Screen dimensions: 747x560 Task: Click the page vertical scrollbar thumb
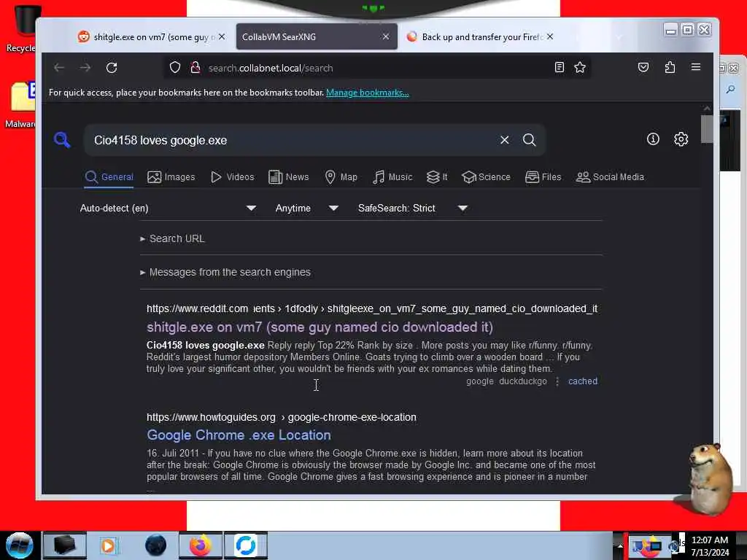click(707, 128)
